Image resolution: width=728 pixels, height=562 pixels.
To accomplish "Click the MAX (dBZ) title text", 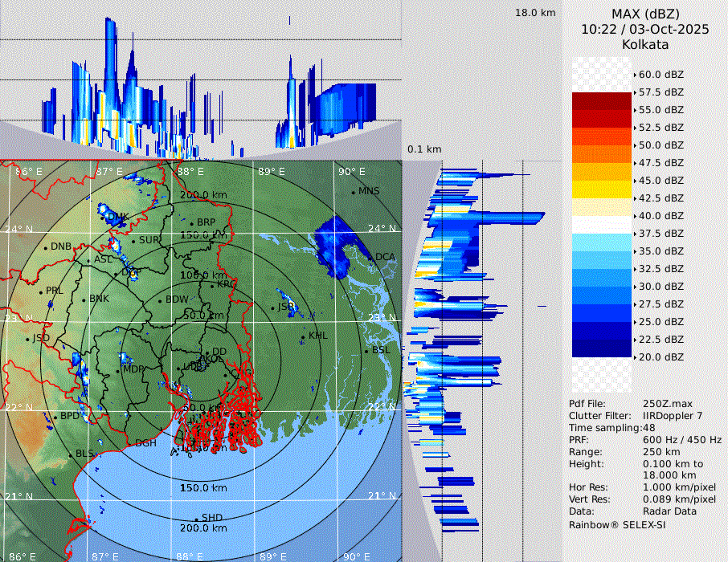I will point(645,14).
